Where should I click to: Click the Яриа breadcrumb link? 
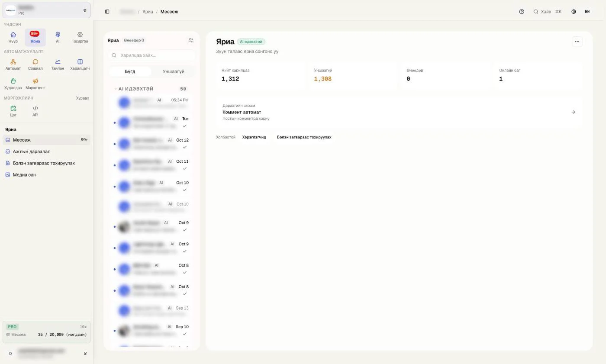148,12
